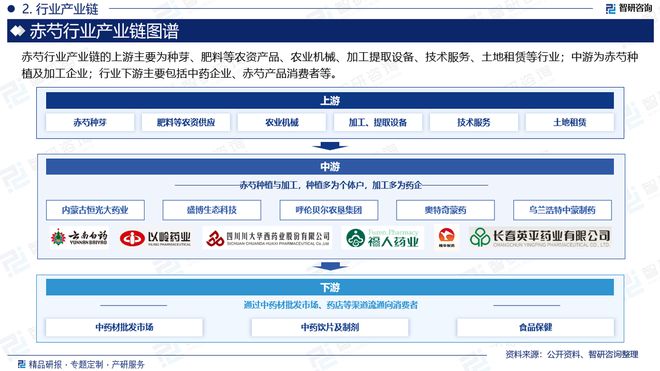Click the 以岭药业 company logo
The height and width of the screenshot is (371, 660).
tap(155, 238)
